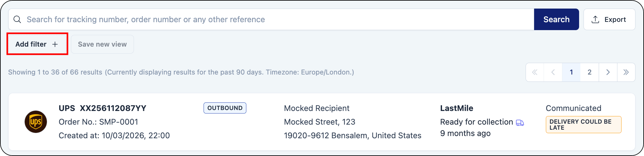Click the Delivery Could Be Late tag

coord(583,125)
